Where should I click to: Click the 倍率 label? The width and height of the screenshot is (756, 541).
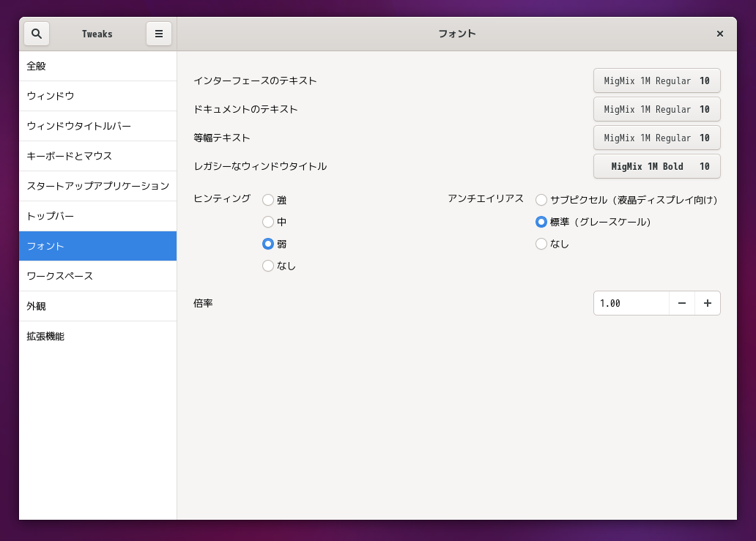pos(203,303)
